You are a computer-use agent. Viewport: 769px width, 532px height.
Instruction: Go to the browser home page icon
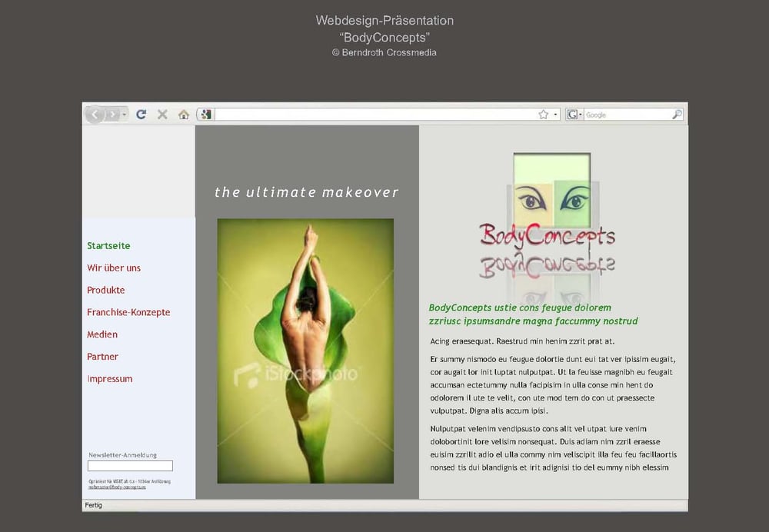pos(184,115)
